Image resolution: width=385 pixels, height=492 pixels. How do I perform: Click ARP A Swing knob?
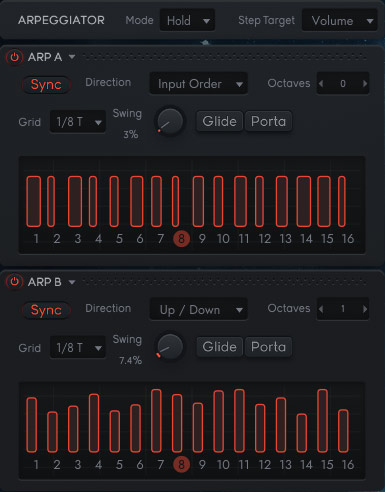coord(170,121)
